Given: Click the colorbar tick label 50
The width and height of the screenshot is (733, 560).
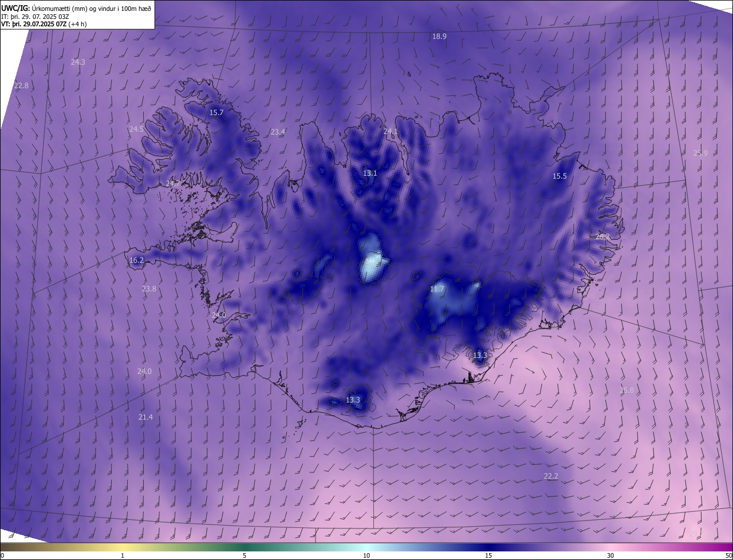Looking at the screenshot, I should click(728, 556).
